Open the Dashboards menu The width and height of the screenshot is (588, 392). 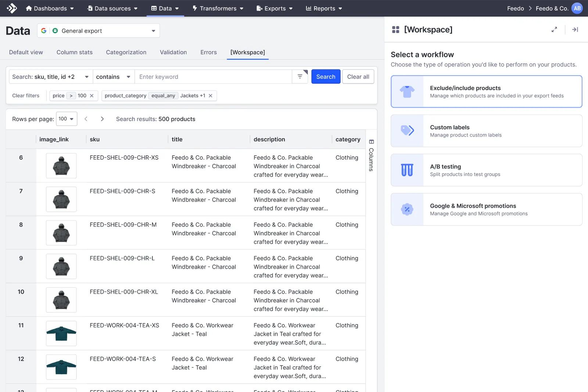click(50, 8)
